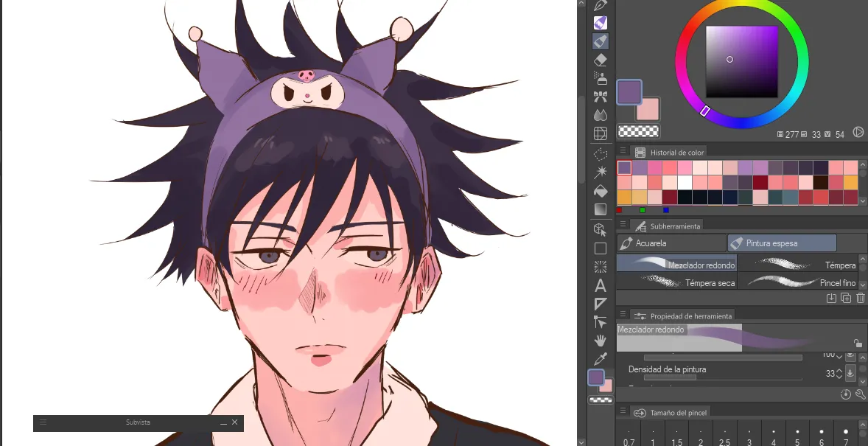The height and width of the screenshot is (446, 868).
Task: Set brush size preset 2.5
Action: tap(724, 435)
